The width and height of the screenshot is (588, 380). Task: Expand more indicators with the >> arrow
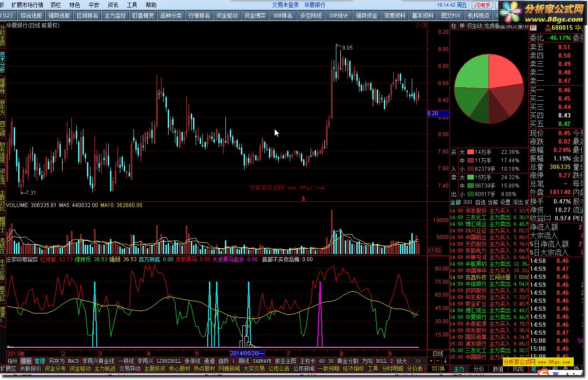click(417, 361)
